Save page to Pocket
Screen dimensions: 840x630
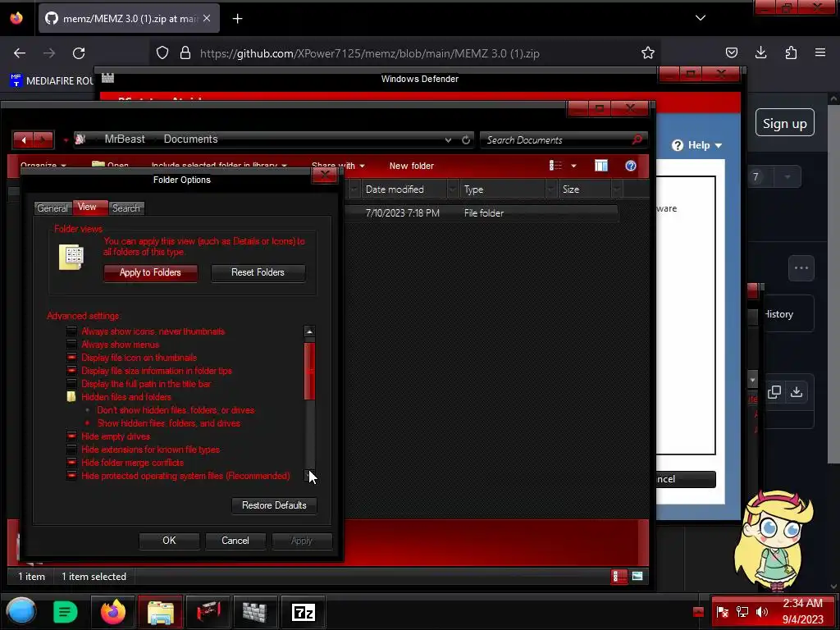[731, 52]
